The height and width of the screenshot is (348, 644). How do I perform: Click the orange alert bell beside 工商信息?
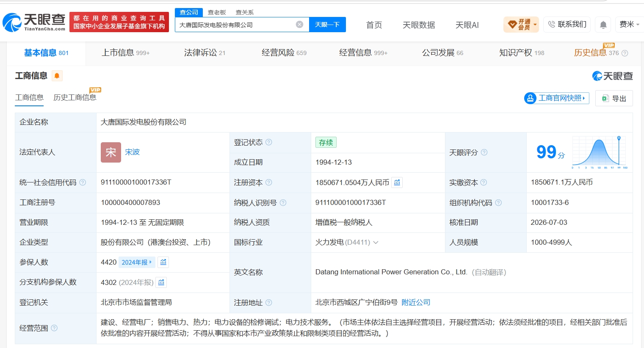point(57,76)
